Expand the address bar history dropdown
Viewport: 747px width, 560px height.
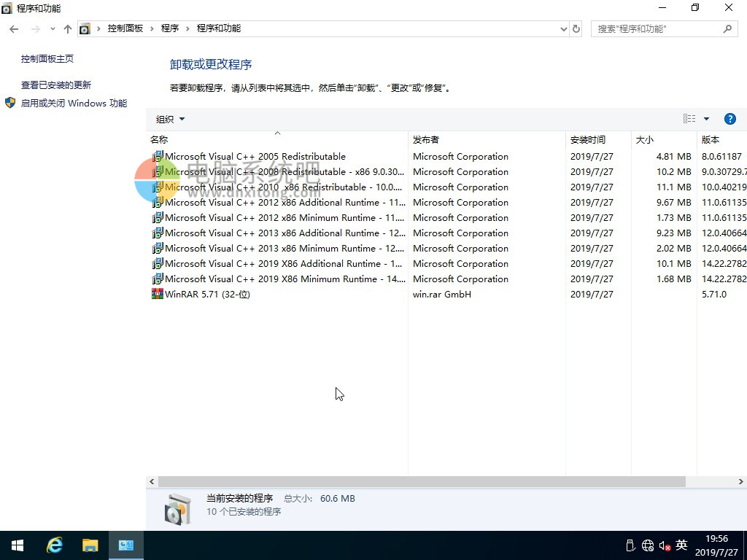[564, 29]
